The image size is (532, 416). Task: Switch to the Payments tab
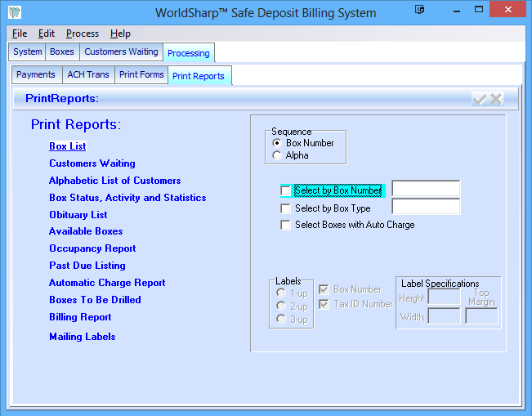pyautogui.click(x=36, y=74)
